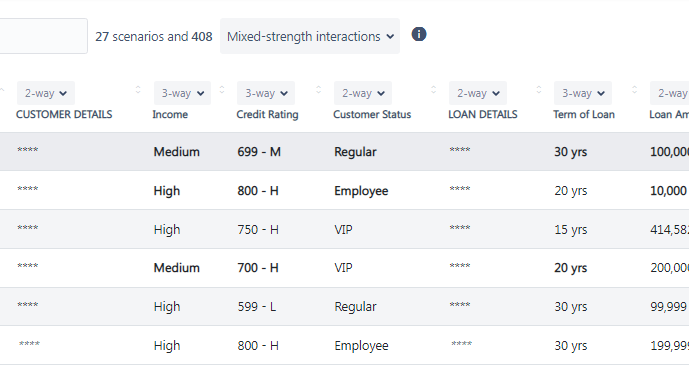Open CUSTOMER DETAILS 2-way strength dropdown
This screenshot has width=689, height=365.
tap(46, 93)
